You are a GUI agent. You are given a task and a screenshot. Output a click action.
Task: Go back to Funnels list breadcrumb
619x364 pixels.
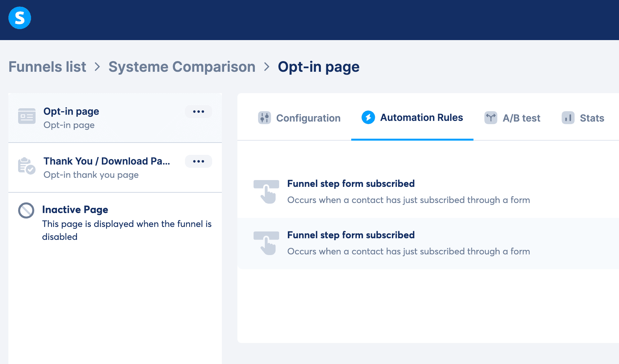point(47,67)
